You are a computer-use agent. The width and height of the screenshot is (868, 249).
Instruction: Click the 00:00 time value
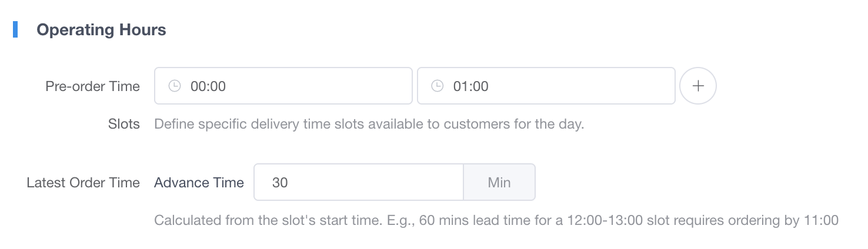208,86
